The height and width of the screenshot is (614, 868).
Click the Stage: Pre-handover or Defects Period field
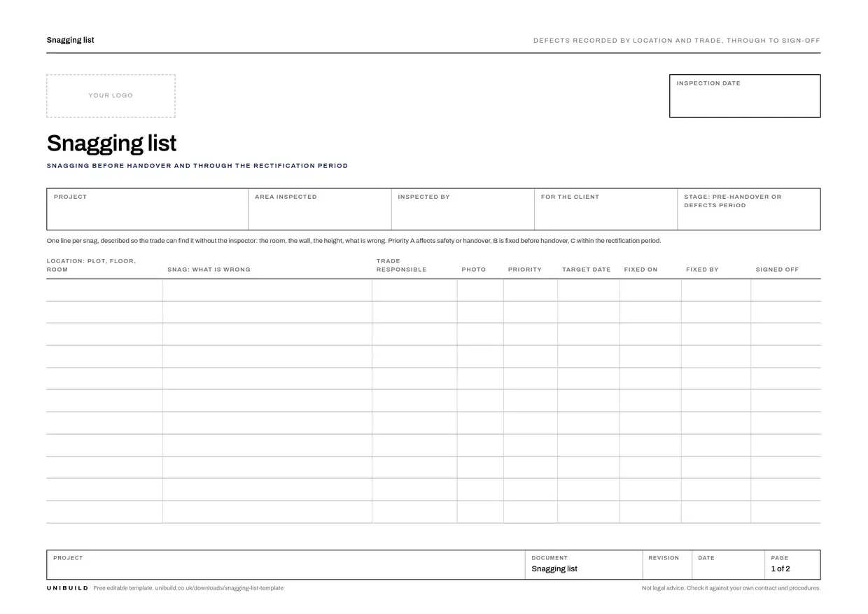pos(749,209)
